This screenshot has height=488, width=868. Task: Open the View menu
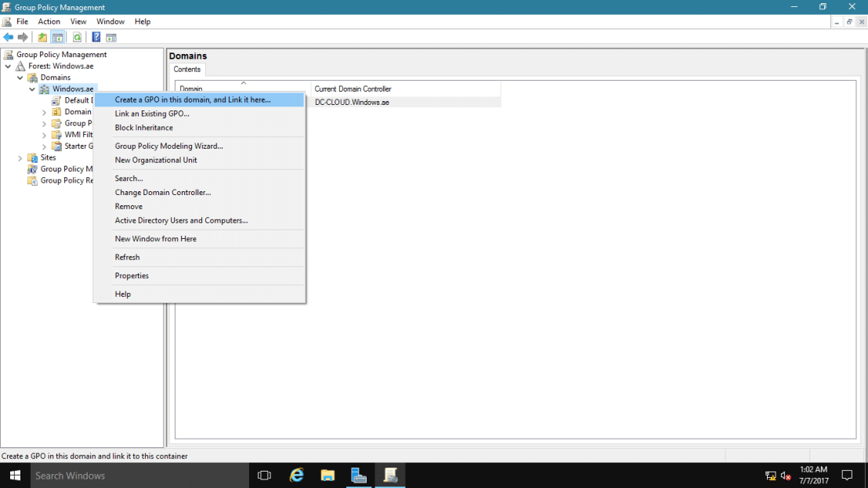(x=78, y=22)
